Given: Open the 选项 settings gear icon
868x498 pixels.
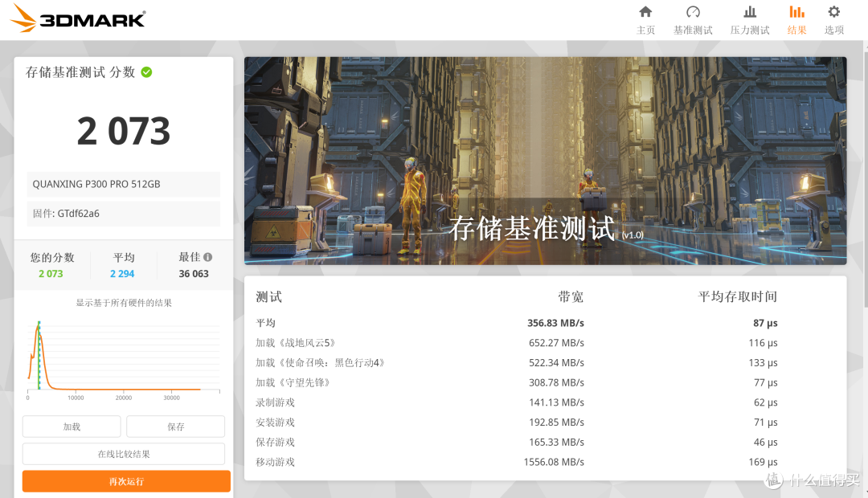Looking at the screenshot, I should point(833,12).
